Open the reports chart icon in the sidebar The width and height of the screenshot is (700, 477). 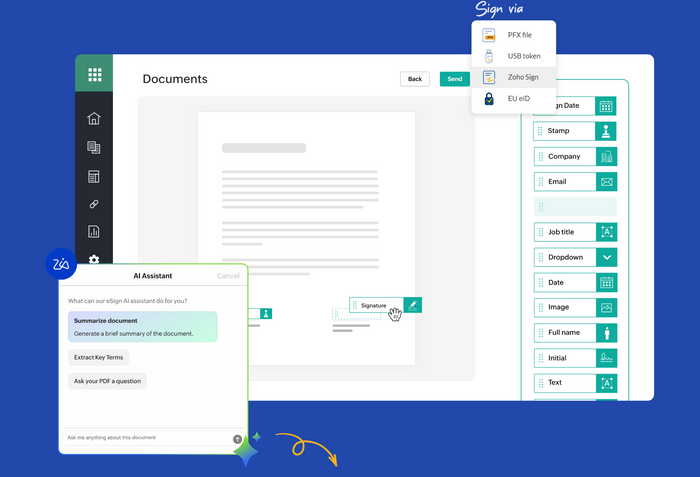94,232
